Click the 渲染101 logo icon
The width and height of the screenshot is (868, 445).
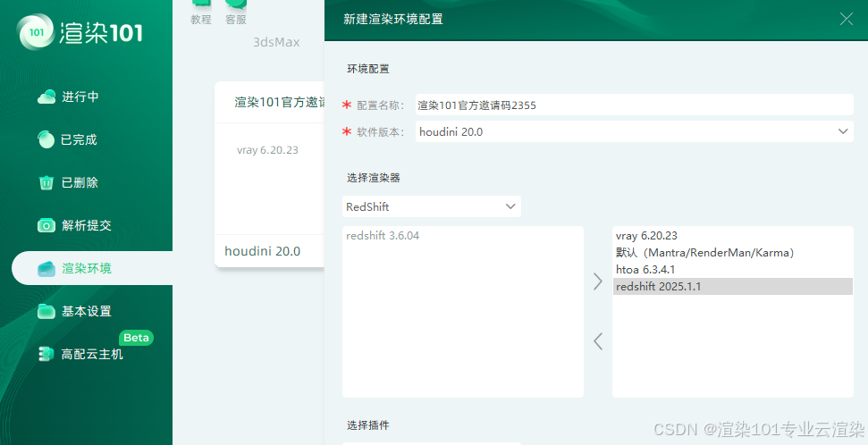[36, 32]
